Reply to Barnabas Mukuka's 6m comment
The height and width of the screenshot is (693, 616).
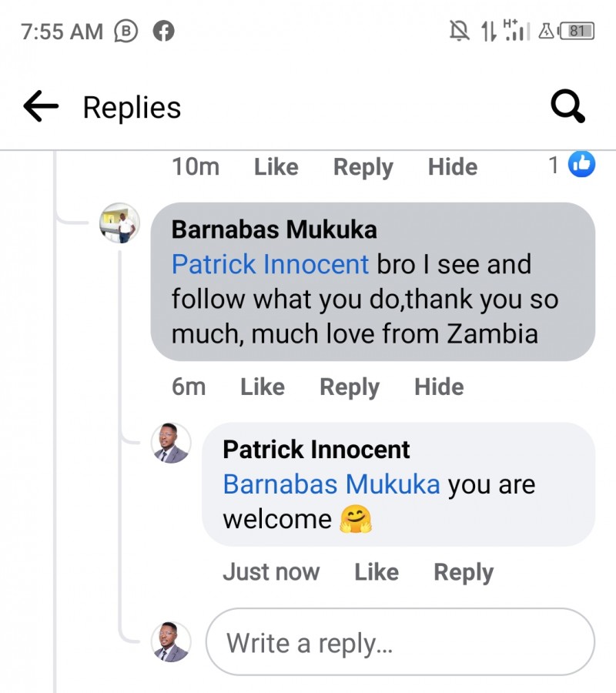(350, 387)
